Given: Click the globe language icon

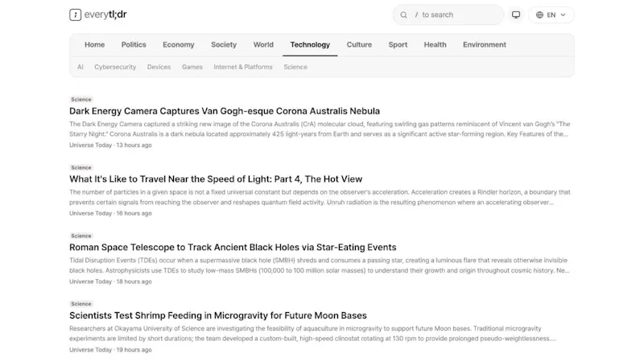Looking at the screenshot, I should tap(539, 14).
